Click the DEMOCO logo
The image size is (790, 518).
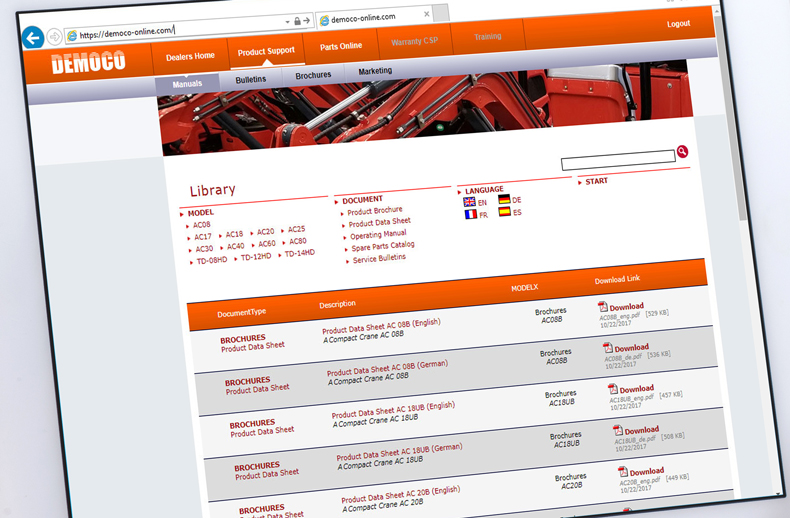click(90, 62)
